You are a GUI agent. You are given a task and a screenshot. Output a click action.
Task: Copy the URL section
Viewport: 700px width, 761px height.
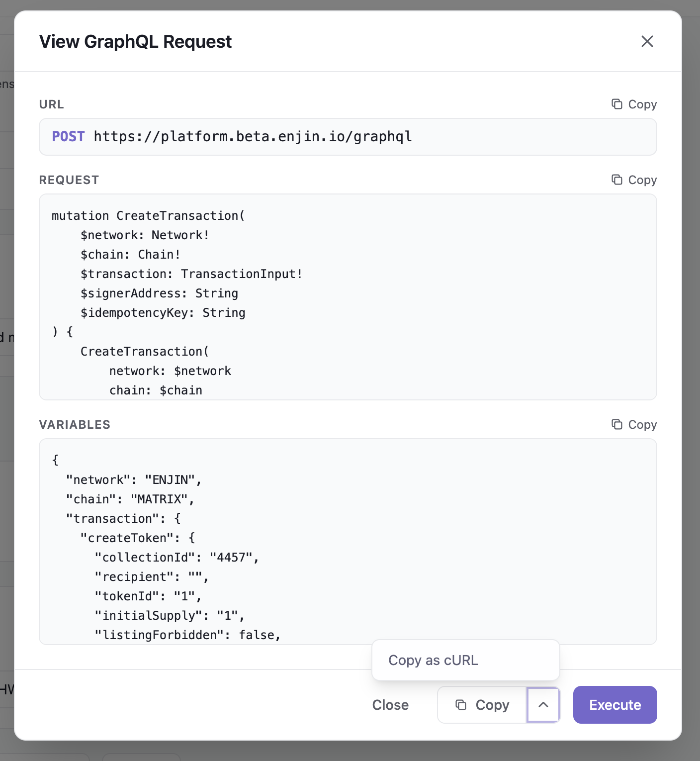click(x=634, y=104)
